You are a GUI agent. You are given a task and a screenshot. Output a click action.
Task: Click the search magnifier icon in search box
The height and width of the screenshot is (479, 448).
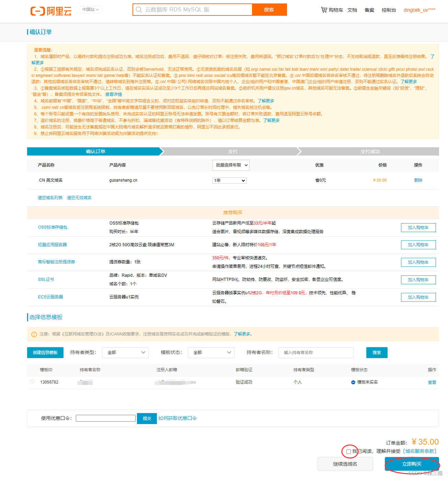(x=139, y=10)
